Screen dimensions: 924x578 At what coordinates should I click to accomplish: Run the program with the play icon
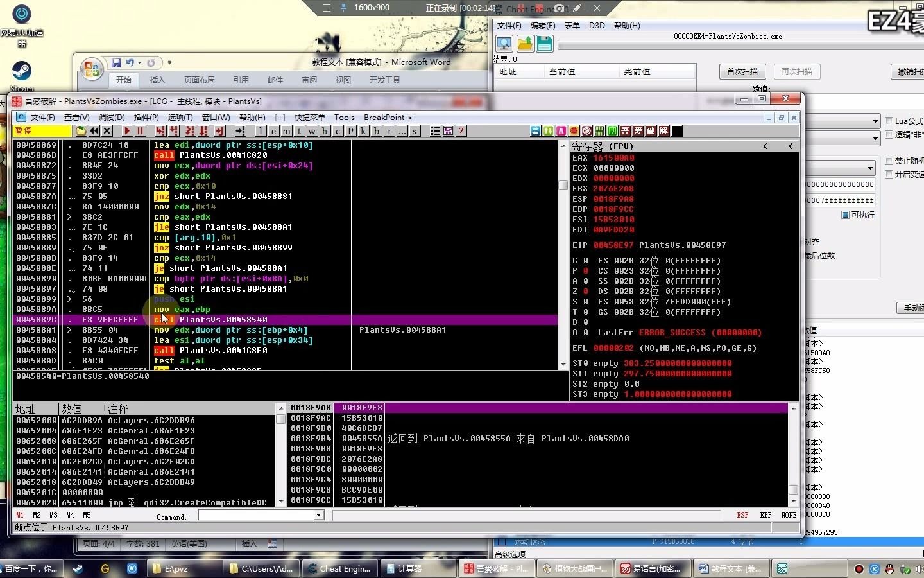coord(127,131)
